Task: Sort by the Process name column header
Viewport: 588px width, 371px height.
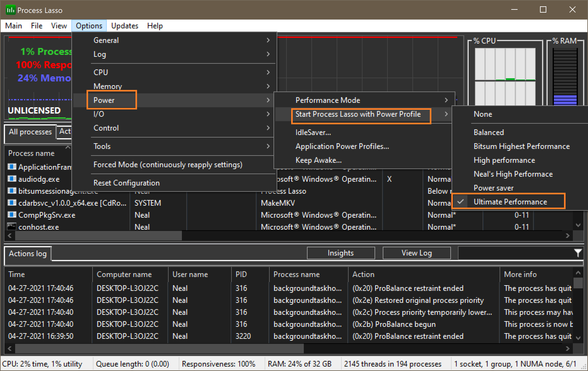Action: 38,153
